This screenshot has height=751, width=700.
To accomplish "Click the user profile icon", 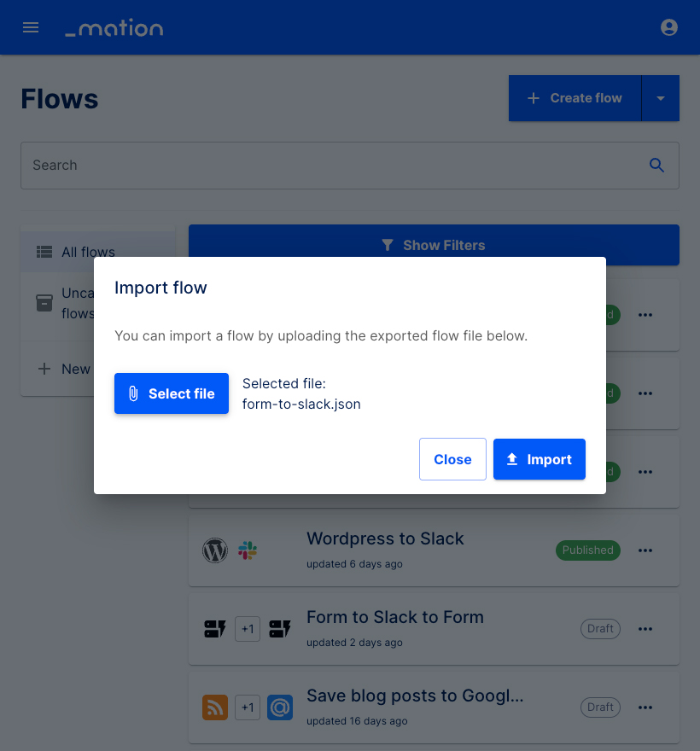I will 669,26.
